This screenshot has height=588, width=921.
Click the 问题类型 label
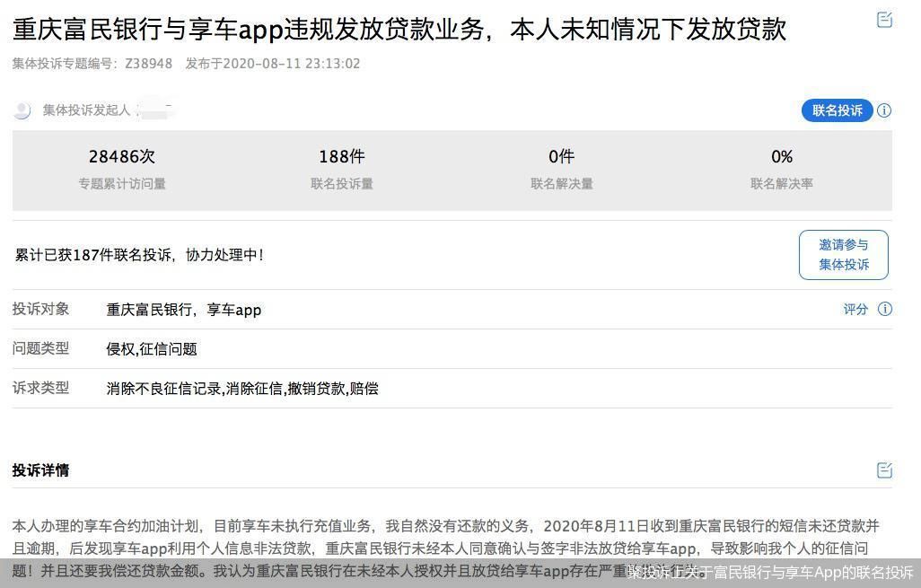pos(40,348)
